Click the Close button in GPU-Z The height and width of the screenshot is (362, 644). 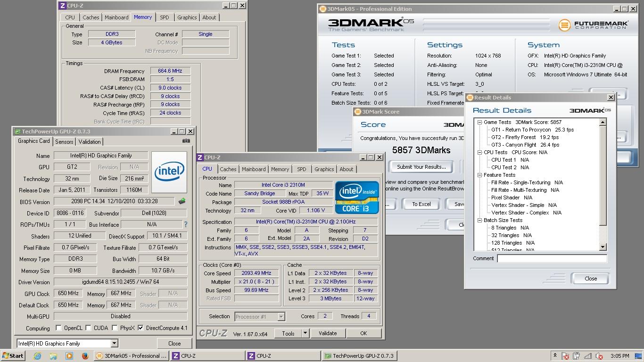click(x=174, y=344)
